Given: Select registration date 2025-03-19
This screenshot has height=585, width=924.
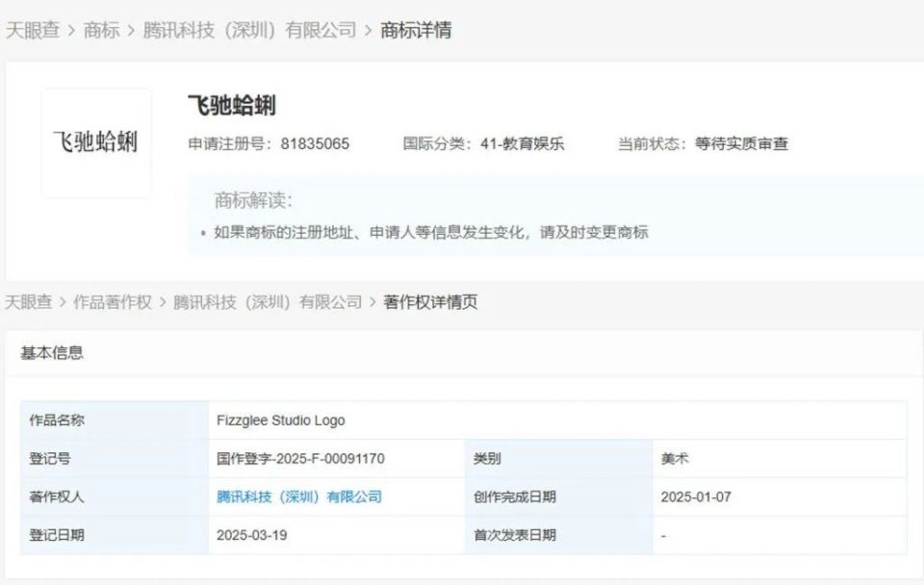Looking at the screenshot, I should click(251, 535).
